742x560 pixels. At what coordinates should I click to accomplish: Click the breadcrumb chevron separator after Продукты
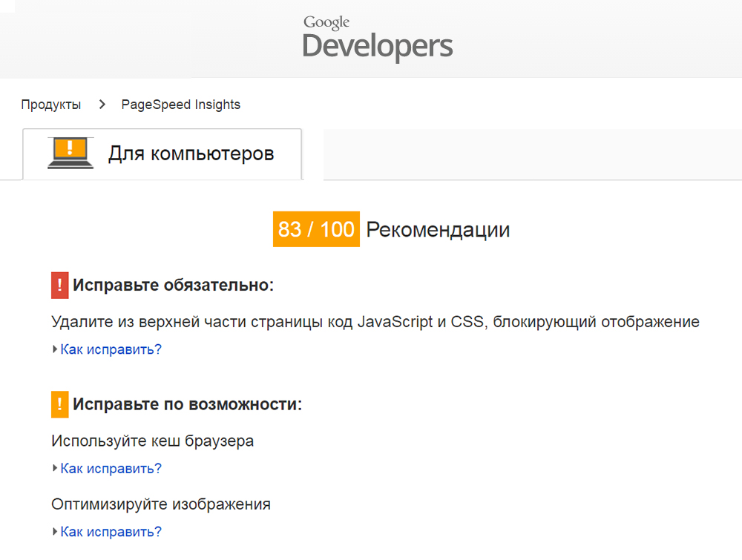coord(102,105)
